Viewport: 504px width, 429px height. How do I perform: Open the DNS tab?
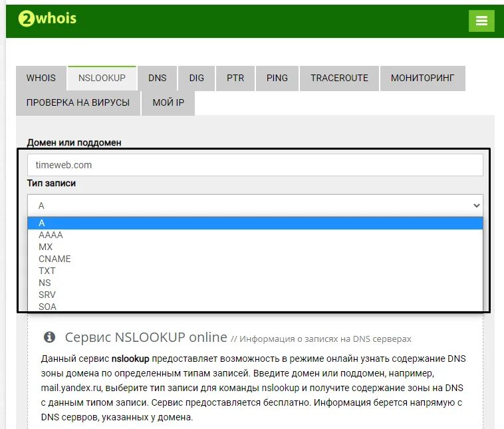tap(157, 78)
